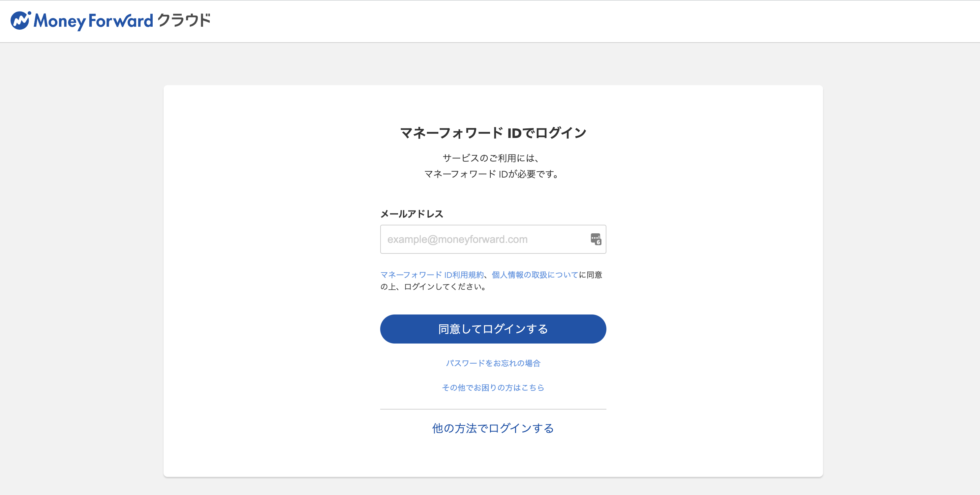Screen dimensions: 980x495
Task: Click the autofill badge showing number 6
Action: click(599, 242)
